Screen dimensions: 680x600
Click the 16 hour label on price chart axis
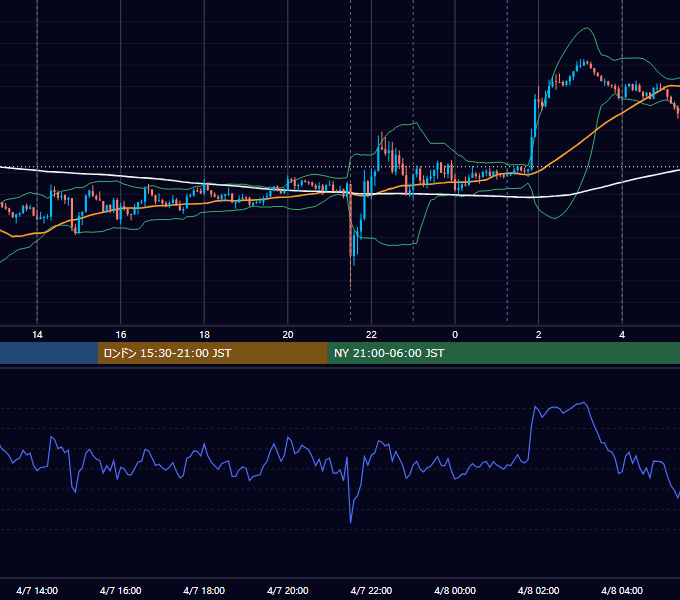tap(121, 335)
